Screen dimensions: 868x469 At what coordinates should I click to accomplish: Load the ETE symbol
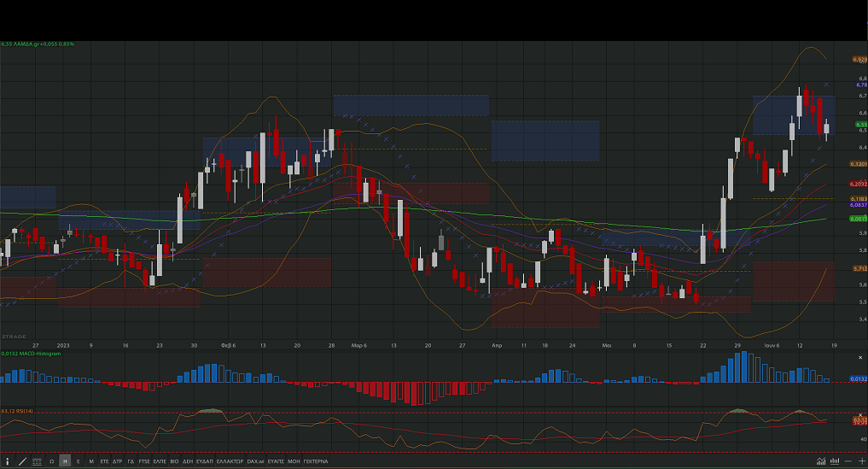point(104,461)
